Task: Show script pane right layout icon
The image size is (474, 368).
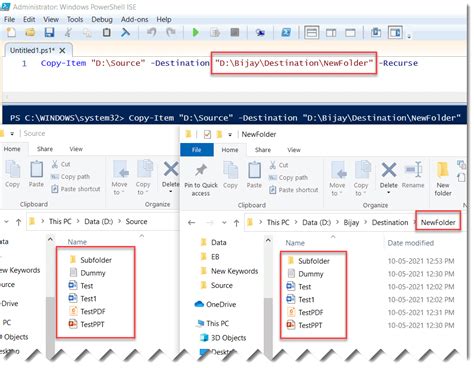Action: (331, 33)
